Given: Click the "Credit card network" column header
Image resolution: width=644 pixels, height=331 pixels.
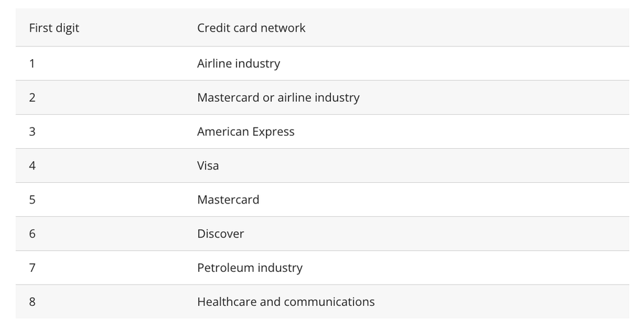Looking at the screenshot, I should [x=251, y=28].
